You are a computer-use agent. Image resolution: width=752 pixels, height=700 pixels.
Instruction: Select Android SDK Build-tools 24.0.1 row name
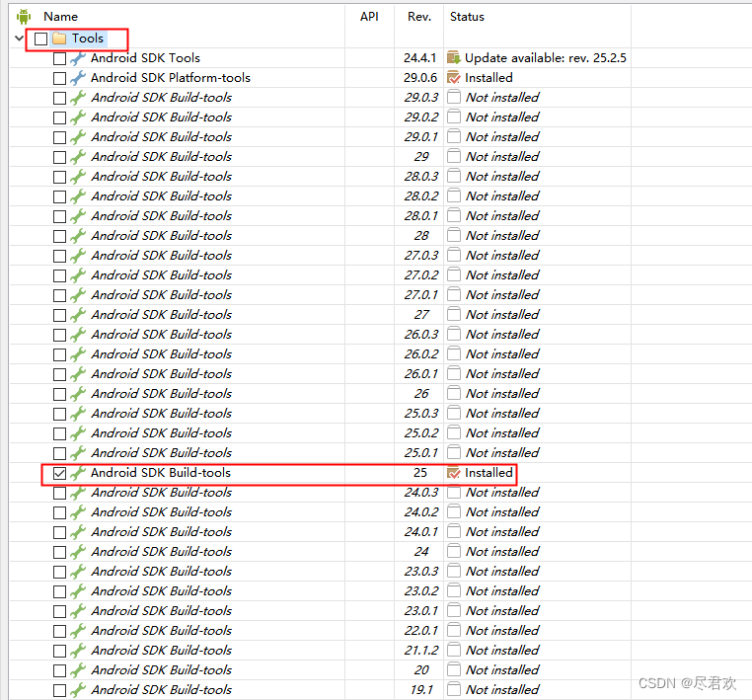pos(162,532)
